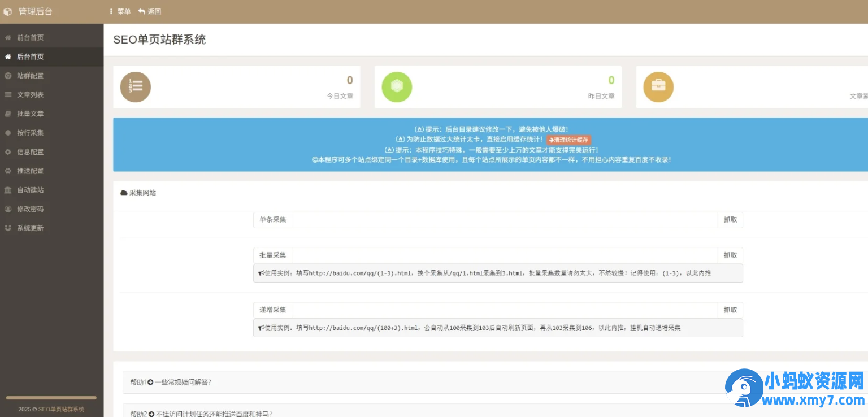
Task: Click the sidebar progress bar above the footer
Action: click(x=51, y=398)
